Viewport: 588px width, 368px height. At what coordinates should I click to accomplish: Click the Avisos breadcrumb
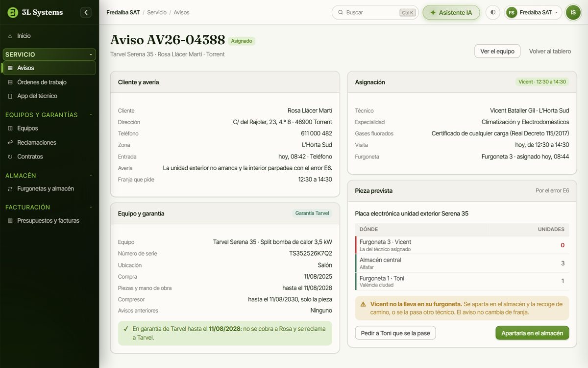[x=181, y=12]
